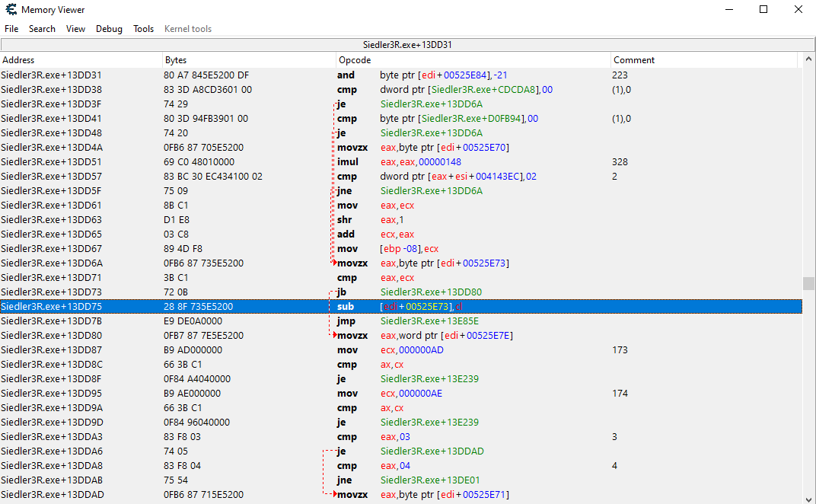Click the Bytes column header

click(x=249, y=60)
